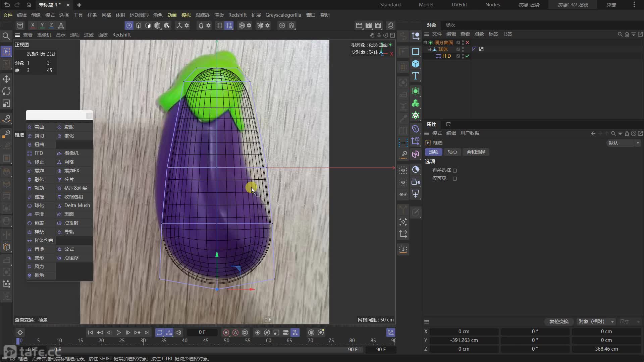Screen dimensions: 644x362
Task: Open the 尺寸 dropdown
Action: point(630,321)
